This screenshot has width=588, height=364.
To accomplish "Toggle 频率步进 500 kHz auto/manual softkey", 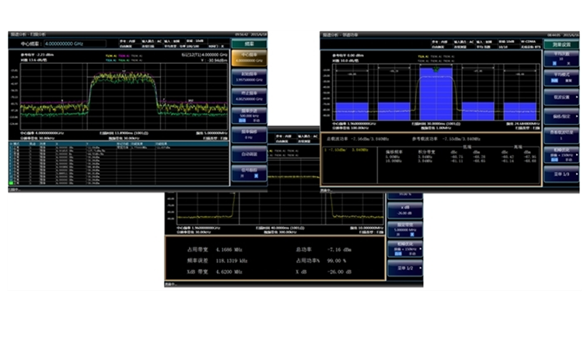I will [x=249, y=115].
